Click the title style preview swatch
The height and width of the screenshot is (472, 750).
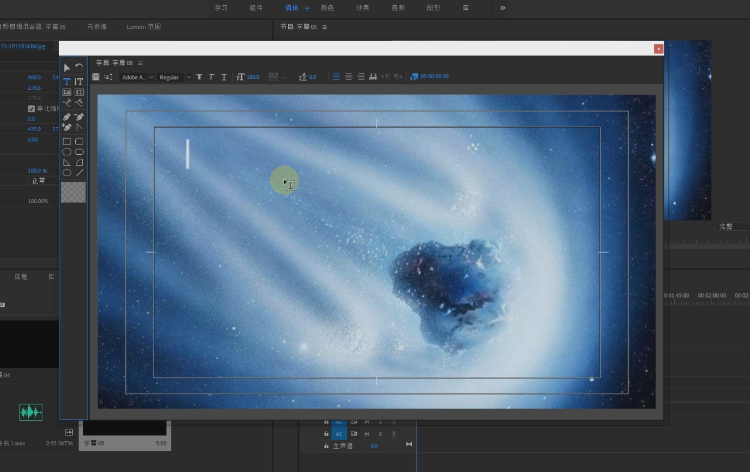tap(73, 192)
